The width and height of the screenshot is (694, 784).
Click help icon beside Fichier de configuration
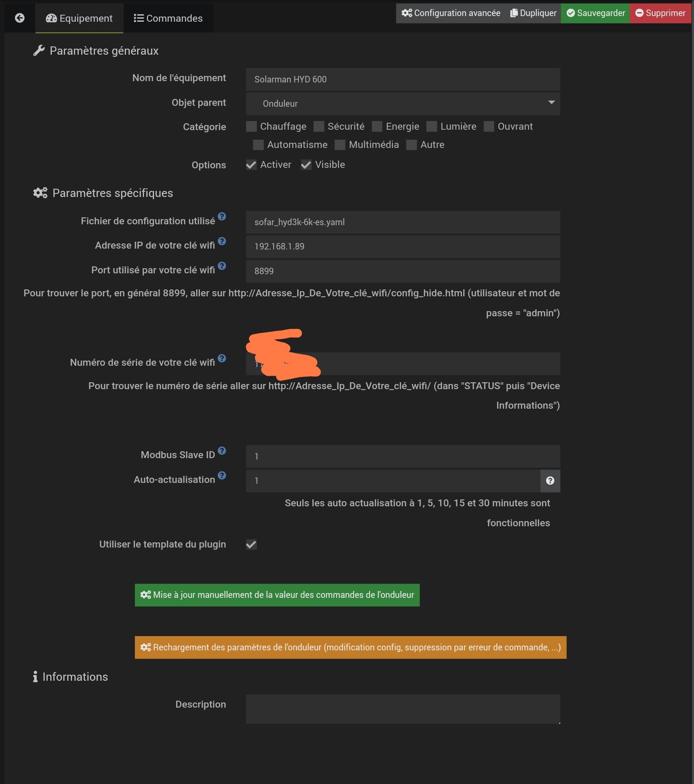[222, 217]
